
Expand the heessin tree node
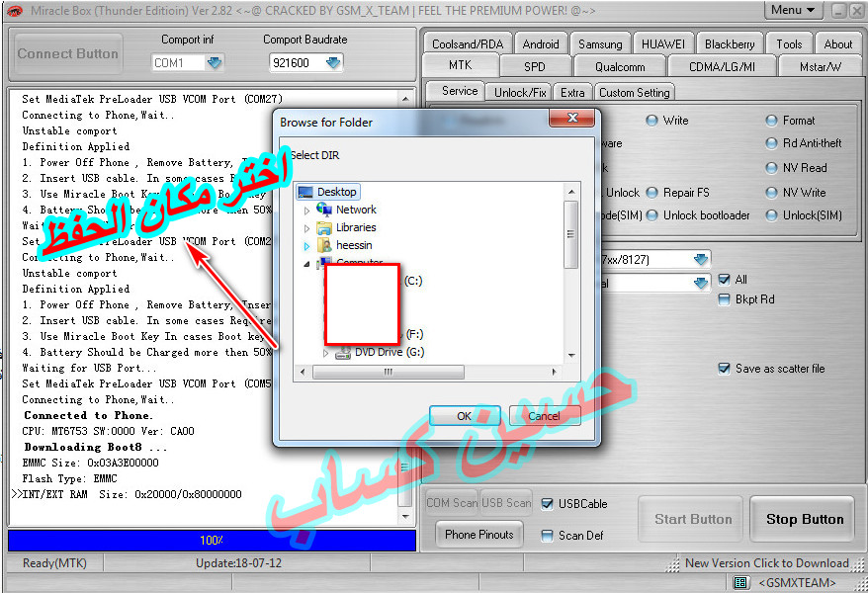[306, 246]
